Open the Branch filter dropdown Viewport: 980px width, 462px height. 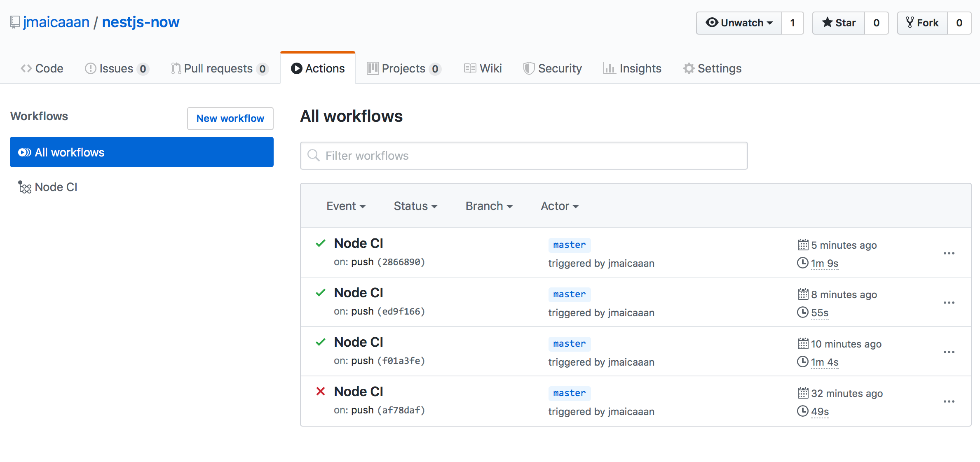[488, 206]
